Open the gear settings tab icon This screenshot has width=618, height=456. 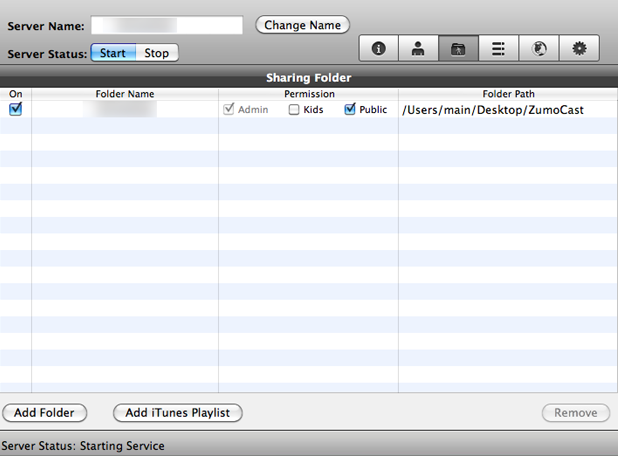point(579,48)
